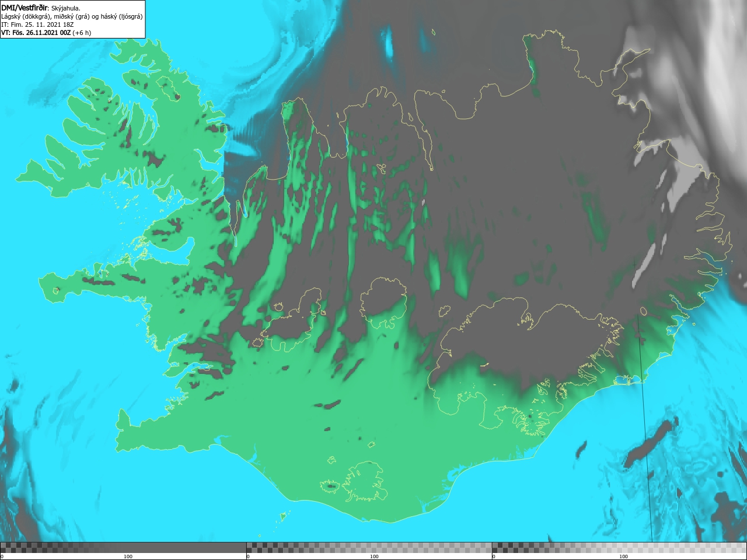Image resolution: width=747 pixels, height=560 pixels.
Task: Click the 100 label under the light gray scale
Action: point(623,556)
